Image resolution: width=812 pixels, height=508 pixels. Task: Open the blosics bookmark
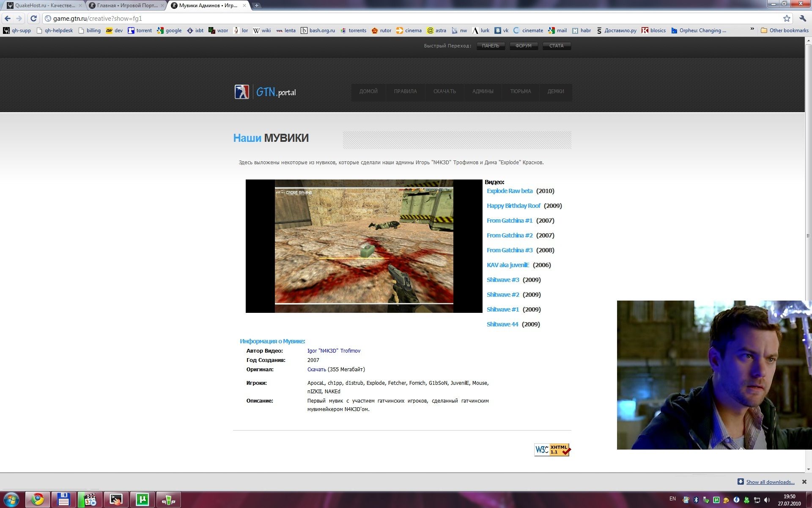(653, 30)
